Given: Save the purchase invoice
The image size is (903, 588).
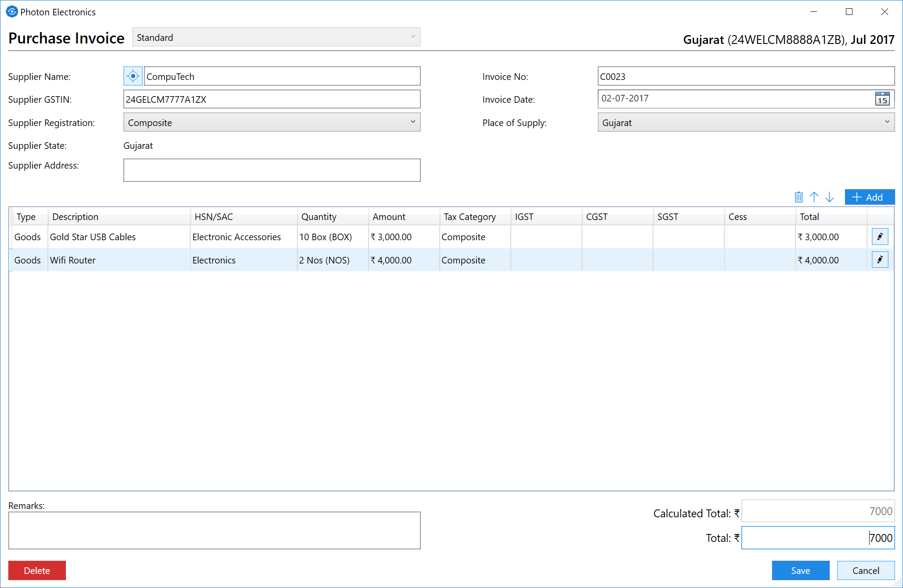Looking at the screenshot, I should point(800,570).
